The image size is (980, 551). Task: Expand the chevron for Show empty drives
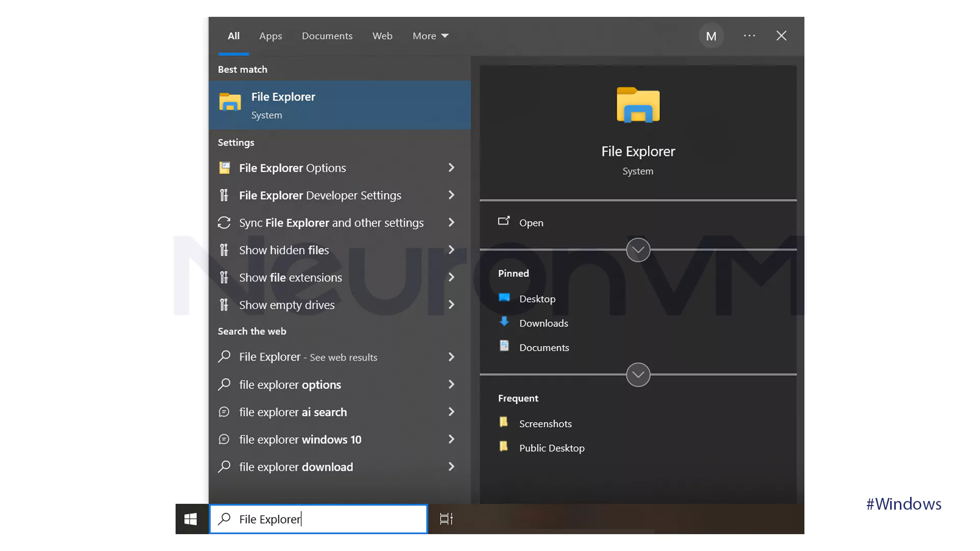pyautogui.click(x=451, y=305)
